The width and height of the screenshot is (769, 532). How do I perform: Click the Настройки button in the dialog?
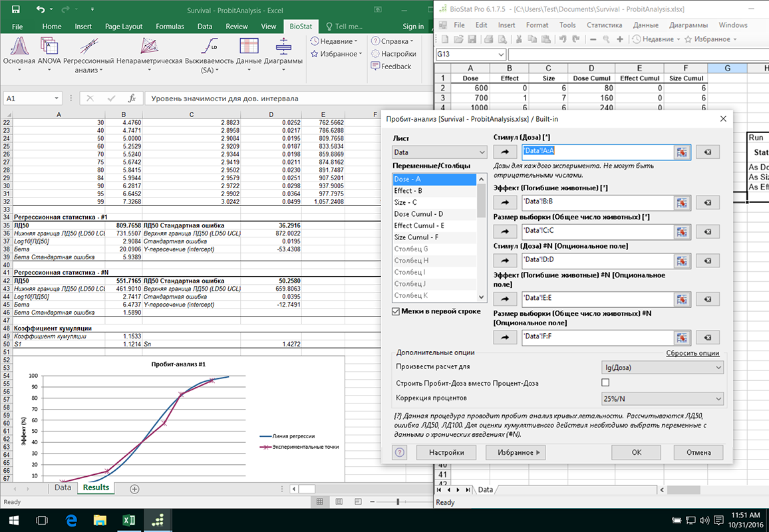tap(446, 452)
